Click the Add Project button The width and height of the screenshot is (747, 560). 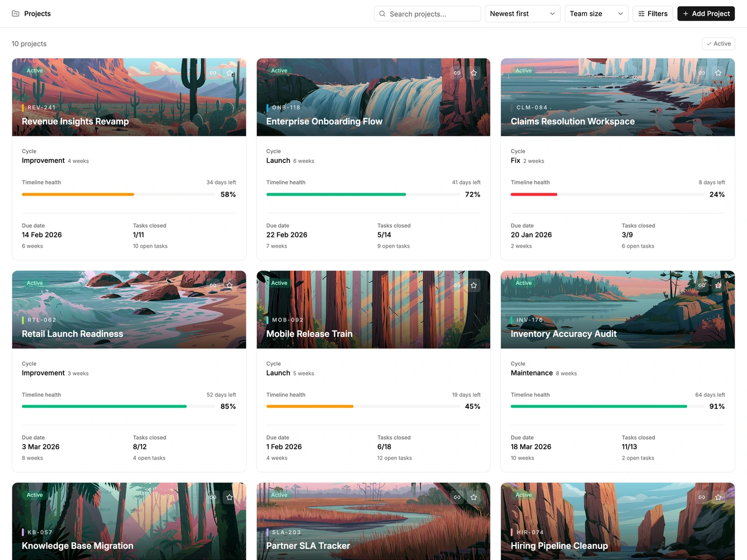[x=706, y=13]
